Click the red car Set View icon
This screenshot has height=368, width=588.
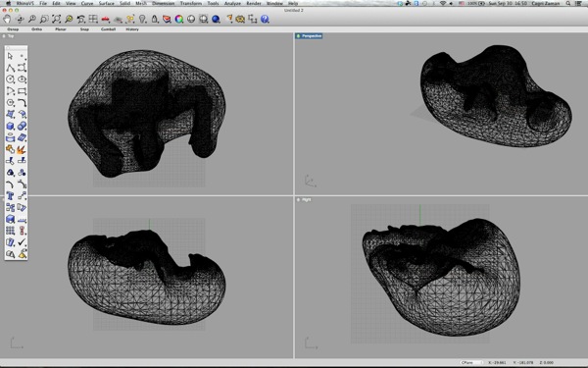(106, 19)
